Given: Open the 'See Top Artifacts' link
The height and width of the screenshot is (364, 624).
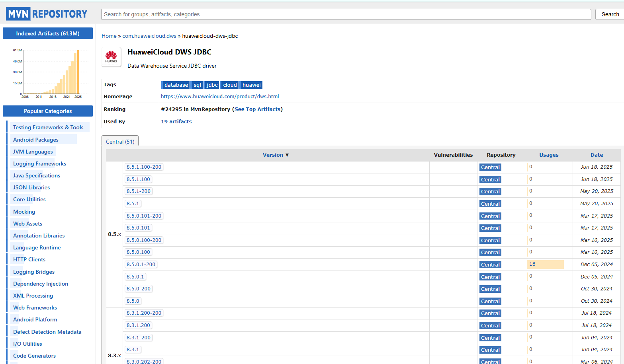Looking at the screenshot, I should tap(257, 109).
